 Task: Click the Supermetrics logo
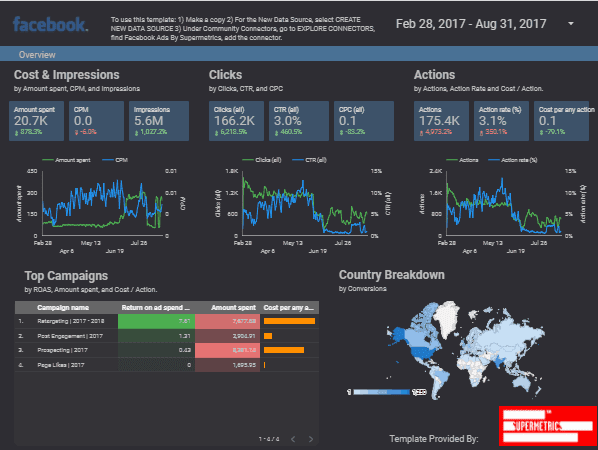tap(548, 426)
